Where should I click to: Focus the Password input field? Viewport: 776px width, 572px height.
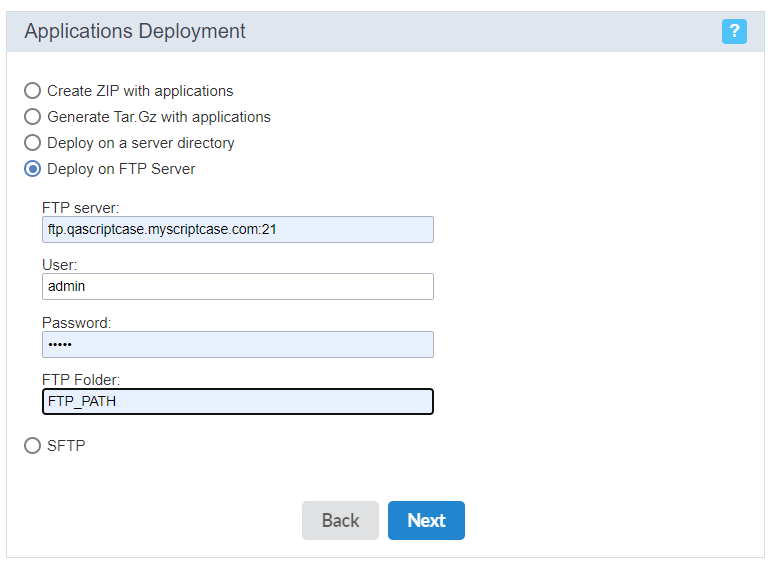tap(238, 344)
